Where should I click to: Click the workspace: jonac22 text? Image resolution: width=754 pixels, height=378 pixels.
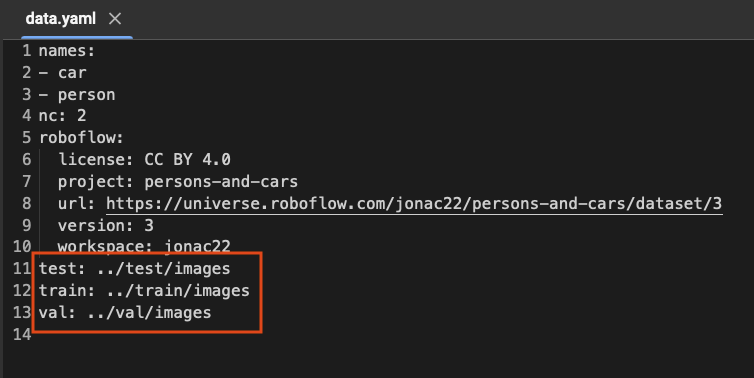point(144,246)
